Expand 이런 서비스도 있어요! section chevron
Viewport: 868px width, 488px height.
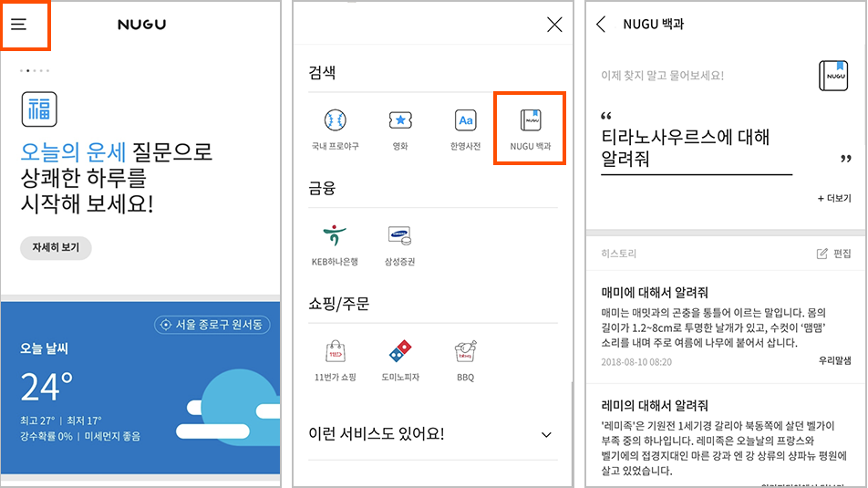click(x=546, y=435)
